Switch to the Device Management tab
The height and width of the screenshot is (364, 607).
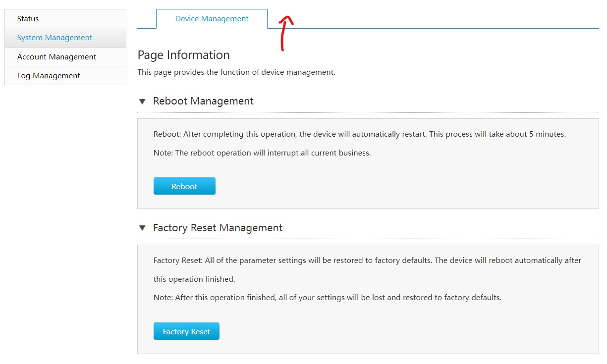(x=212, y=19)
